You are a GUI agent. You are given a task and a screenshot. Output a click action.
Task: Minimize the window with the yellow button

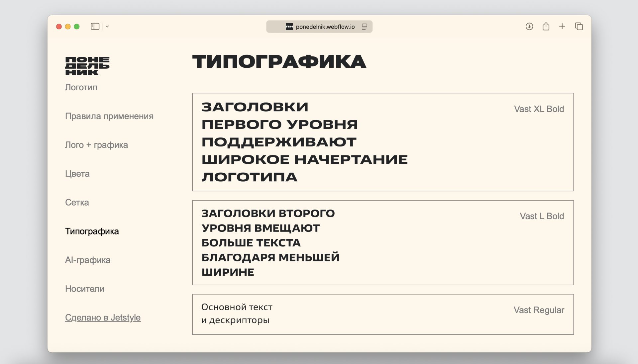click(68, 27)
